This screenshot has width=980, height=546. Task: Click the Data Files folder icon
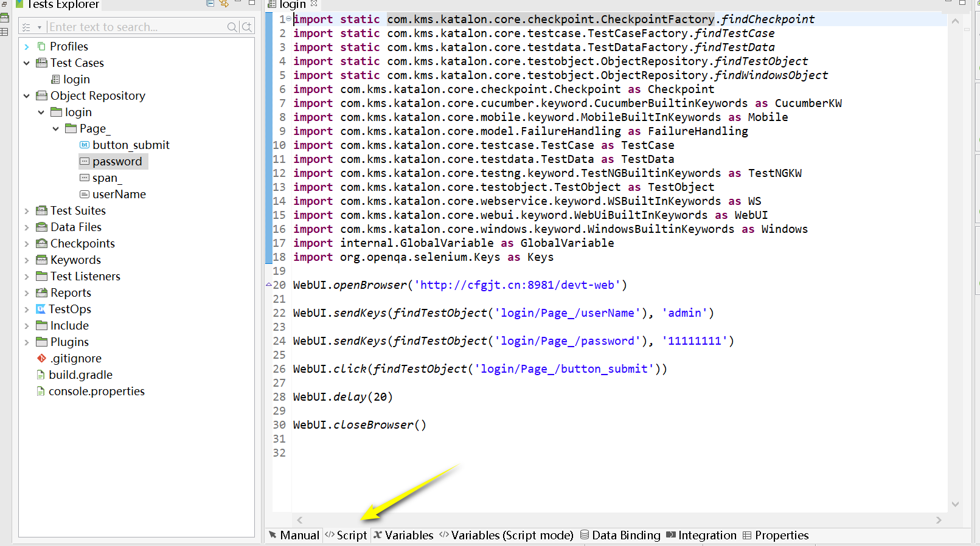(41, 227)
